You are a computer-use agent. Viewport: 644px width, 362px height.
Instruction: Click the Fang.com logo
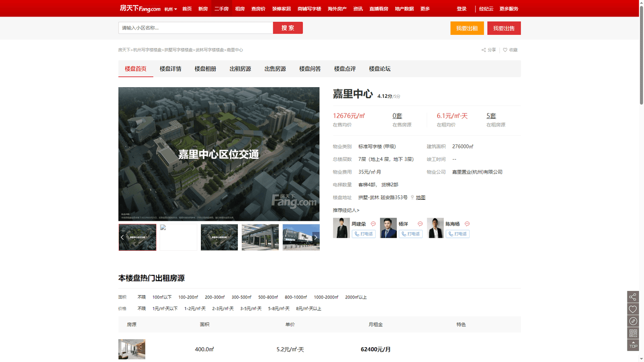(x=140, y=8)
